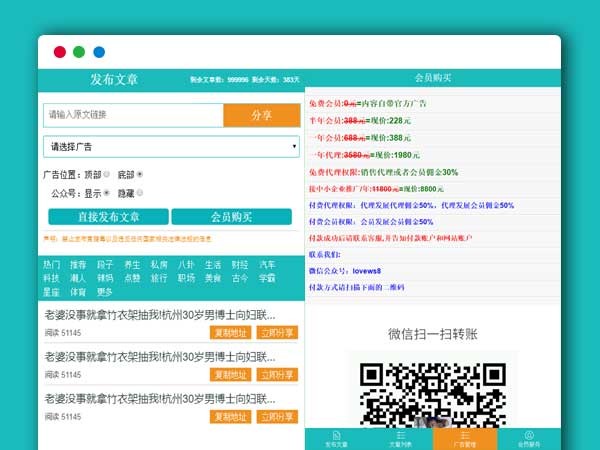Choose 隐藏 for the 公众号 option
Image resolution: width=600 pixels, height=450 pixels.
(140, 193)
